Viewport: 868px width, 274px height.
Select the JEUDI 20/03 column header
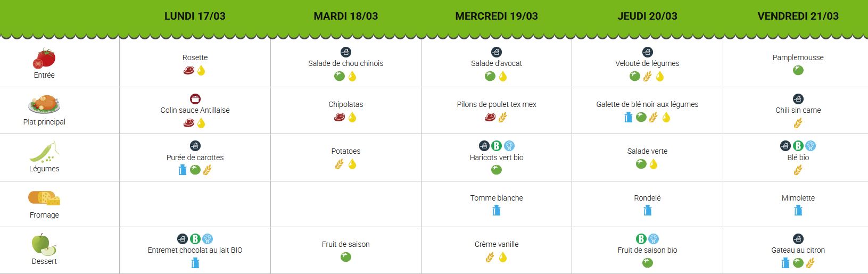click(x=647, y=16)
